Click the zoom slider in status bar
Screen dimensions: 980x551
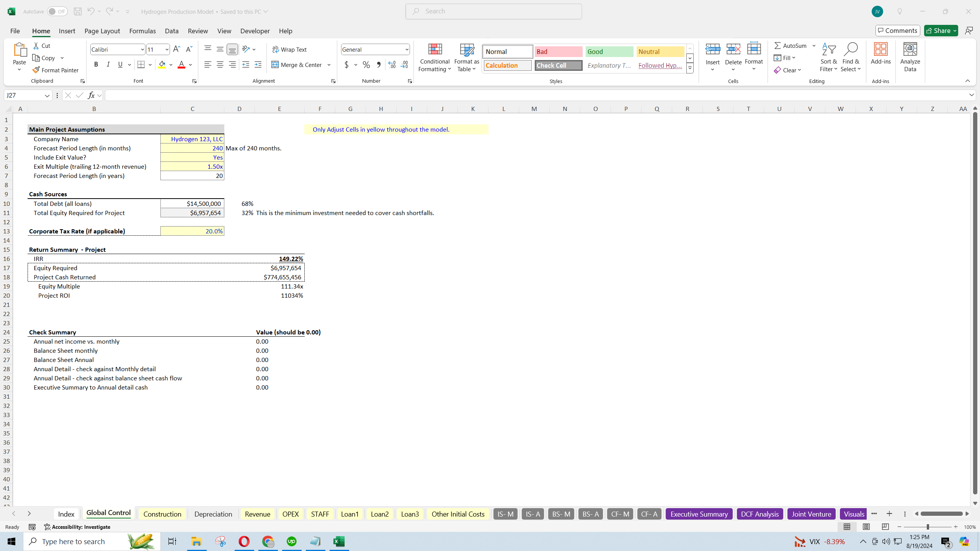(928, 527)
